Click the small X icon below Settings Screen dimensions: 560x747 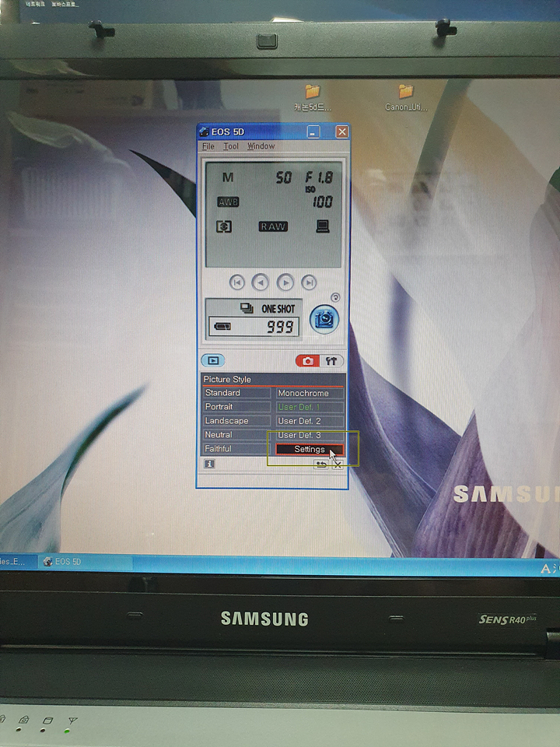(337, 465)
